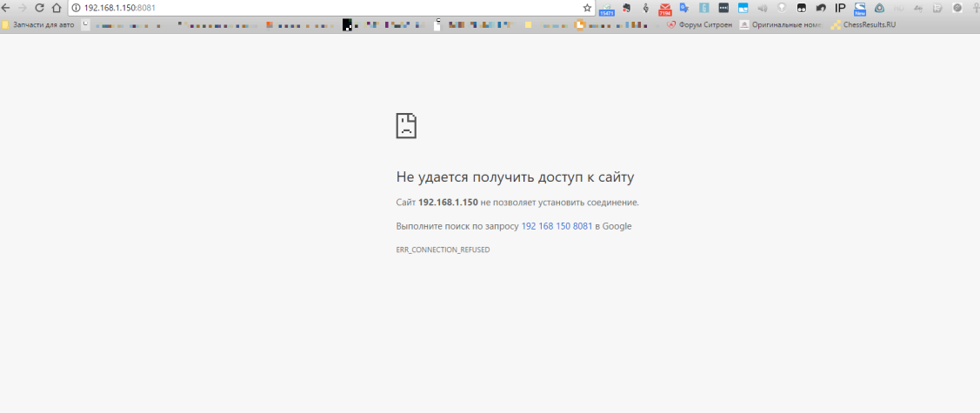Open the extension labeled New

tap(860, 9)
